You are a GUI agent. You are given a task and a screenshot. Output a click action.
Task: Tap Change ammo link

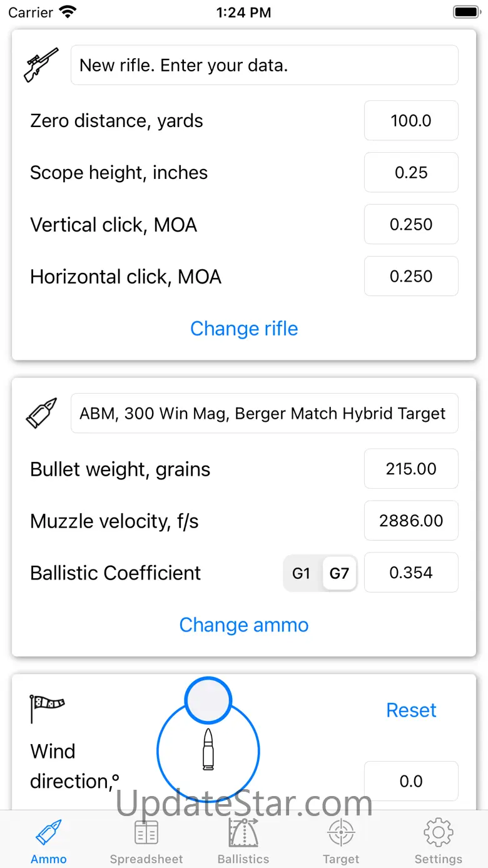pyautogui.click(x=244, y=625)
